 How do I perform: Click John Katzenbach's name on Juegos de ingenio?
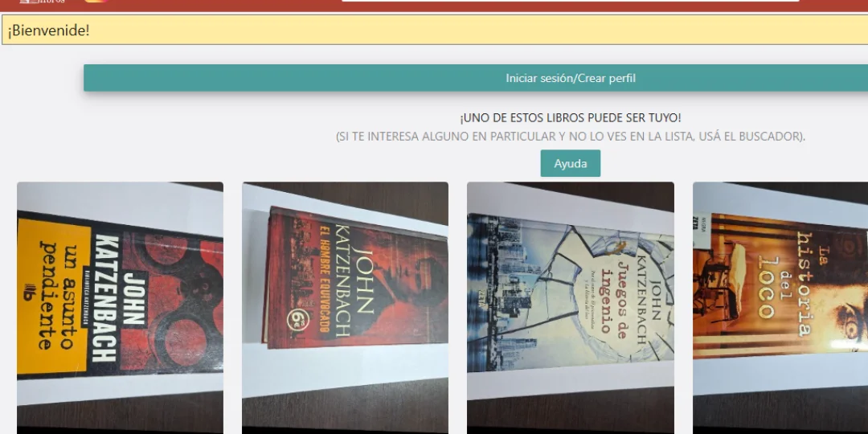[x=649, y=296]
